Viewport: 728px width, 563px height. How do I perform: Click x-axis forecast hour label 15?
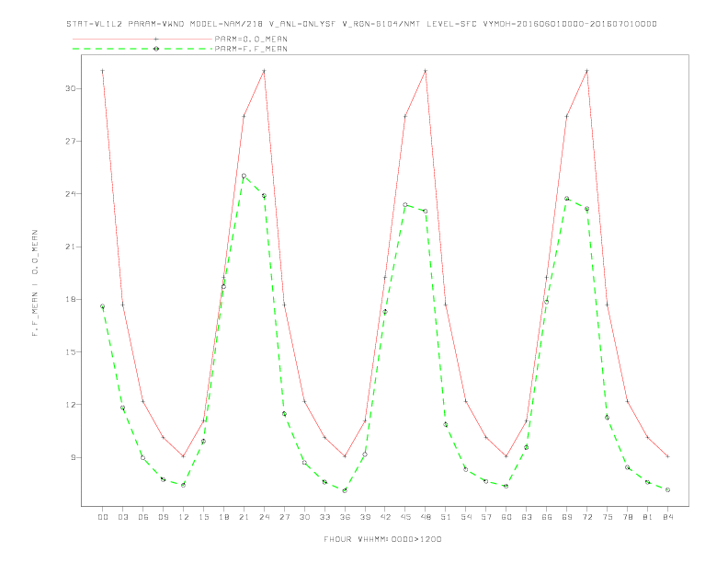203,517
